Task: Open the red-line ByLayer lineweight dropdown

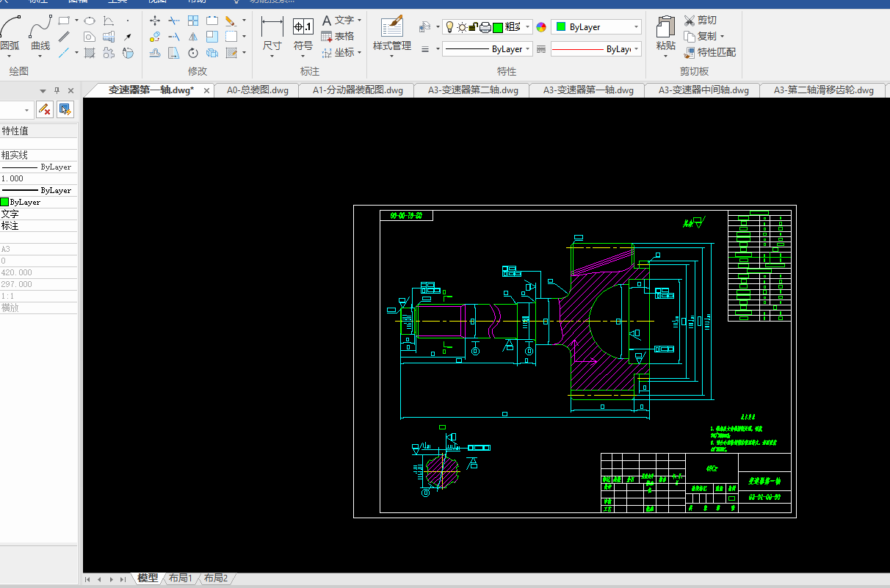Action: [x=596, y=48]
